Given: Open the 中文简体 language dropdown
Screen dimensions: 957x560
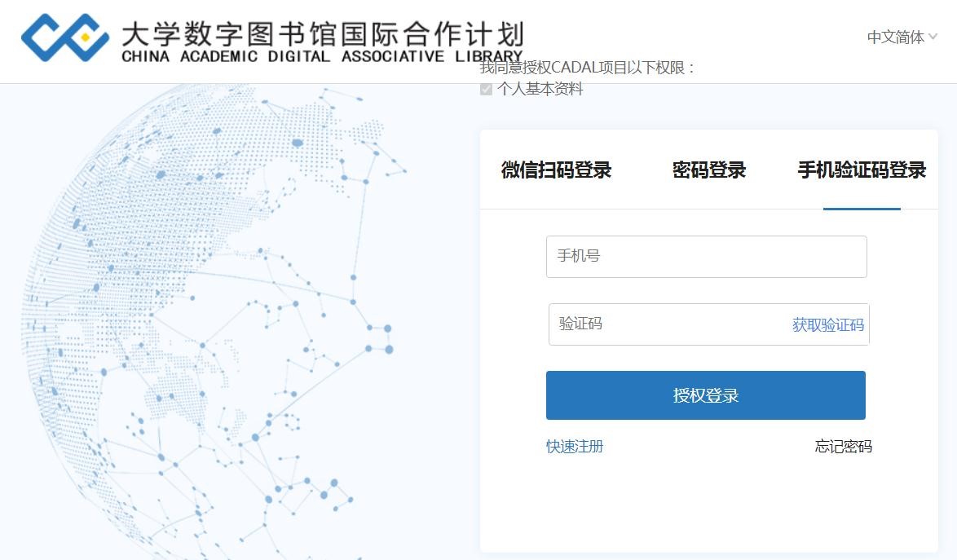Looking at the screenshot, I should [x=895, y=37].
